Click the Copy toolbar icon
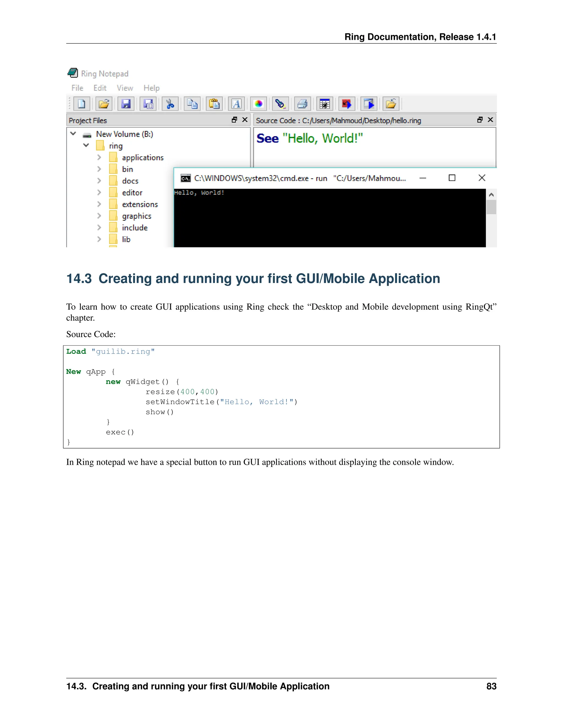 192,104
